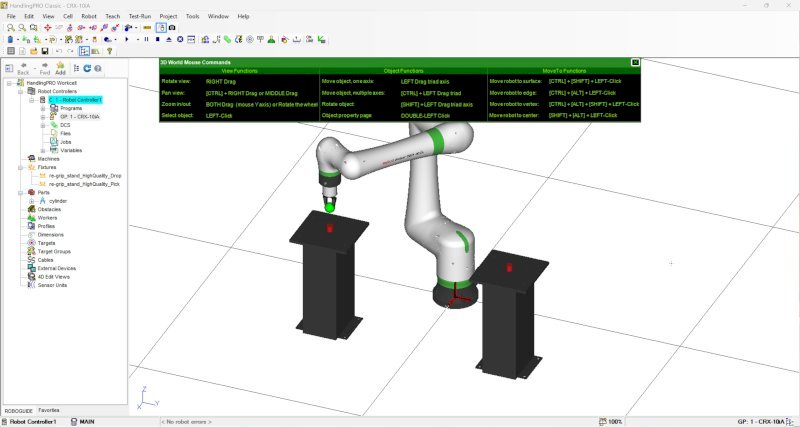The width and height of the screenshot is (800, 427).
Task: Click the green tool center point sphere
Action: [330, 207]
